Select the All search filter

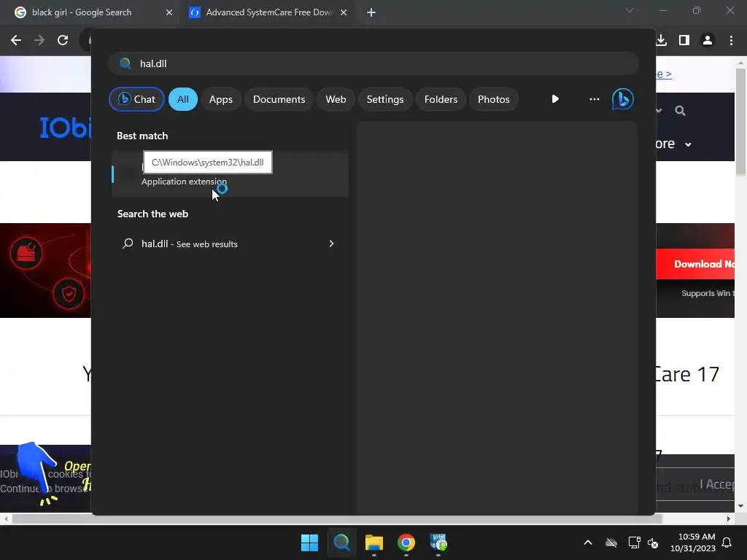click(183, 99)
